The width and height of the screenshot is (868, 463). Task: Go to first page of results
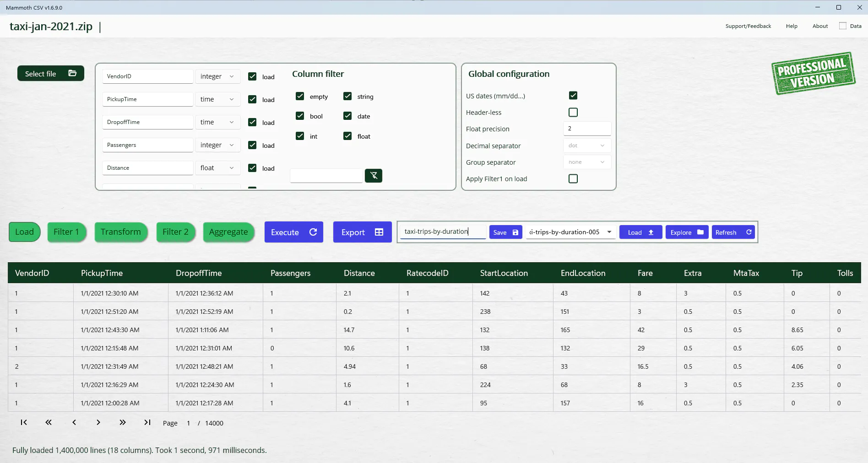24,422
